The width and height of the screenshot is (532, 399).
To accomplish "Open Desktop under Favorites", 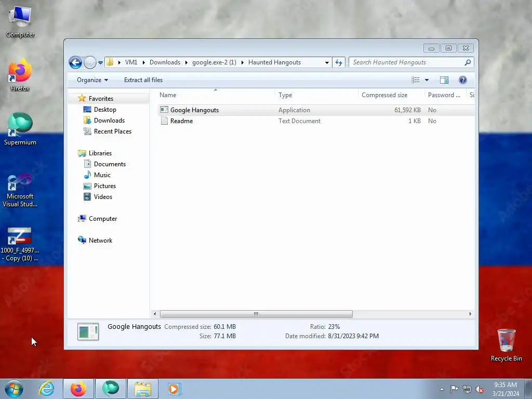I will pos(105,110).
